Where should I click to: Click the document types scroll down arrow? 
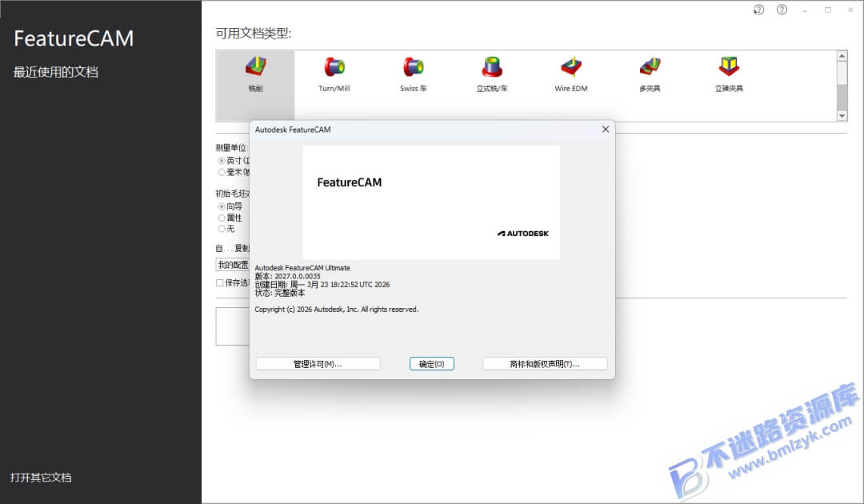click(842, 116)
